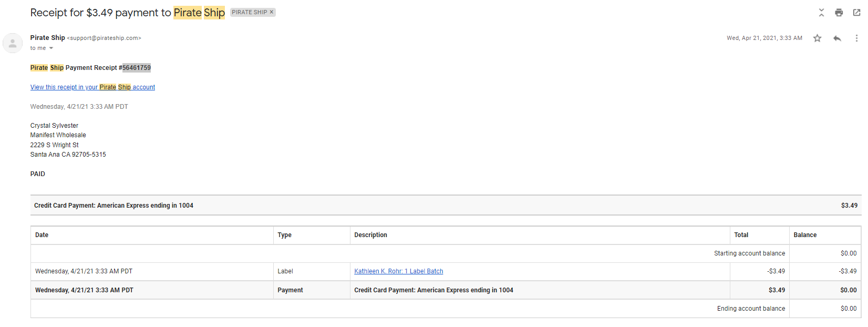Click the address line '2229 S Wright St'
This screenshot has height=327, width=868.
(x=55, y=145)
